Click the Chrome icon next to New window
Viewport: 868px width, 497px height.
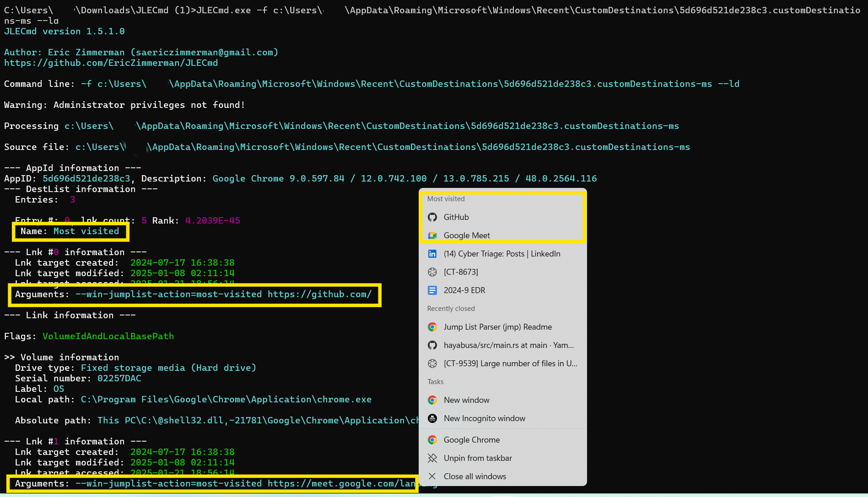click(x=432, y=400)
